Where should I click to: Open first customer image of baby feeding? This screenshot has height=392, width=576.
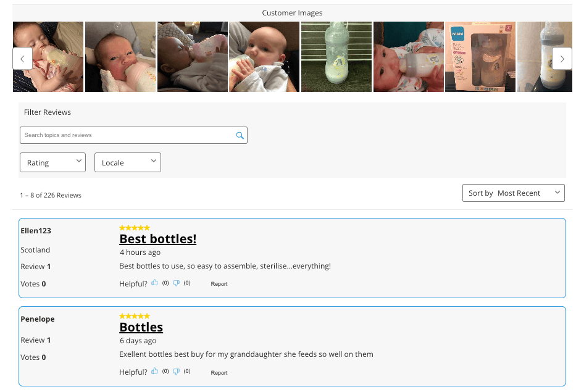coord(48,57)
